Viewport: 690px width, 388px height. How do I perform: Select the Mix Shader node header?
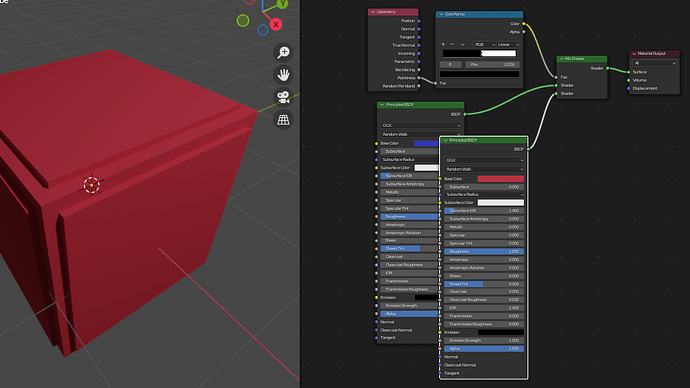[582, 59]
